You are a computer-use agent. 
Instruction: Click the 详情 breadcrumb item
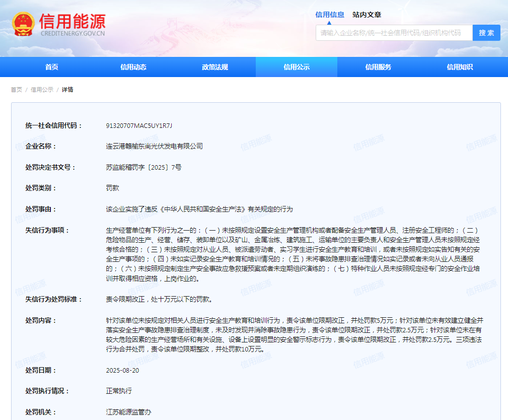coord(67,90)
